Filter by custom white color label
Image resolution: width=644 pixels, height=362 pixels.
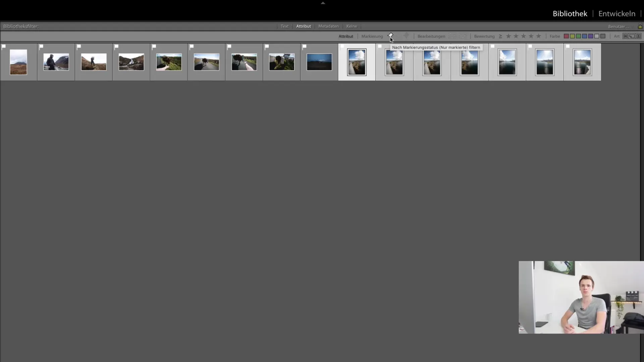[x=597, y=36]
